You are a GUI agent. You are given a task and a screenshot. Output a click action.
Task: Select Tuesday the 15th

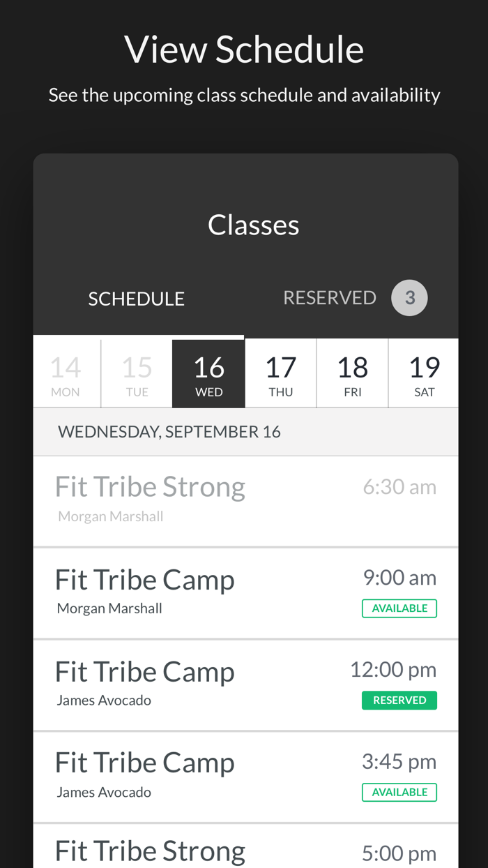point(137,372)
